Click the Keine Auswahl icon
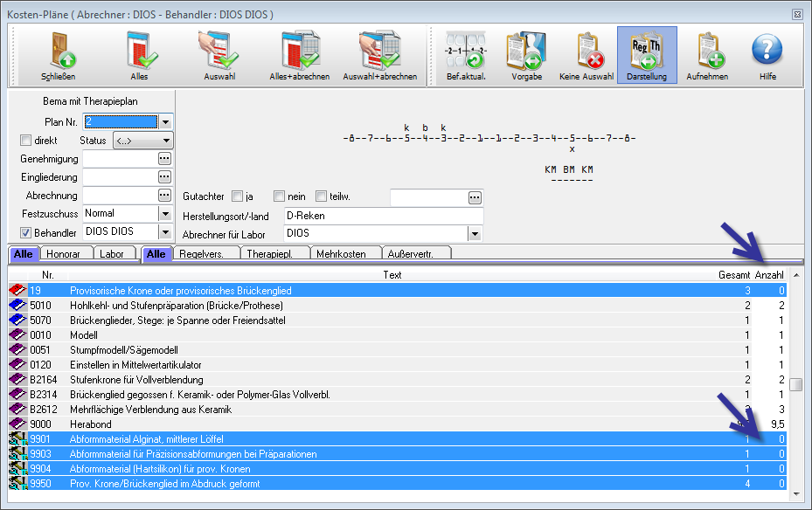 coord(586,52)
